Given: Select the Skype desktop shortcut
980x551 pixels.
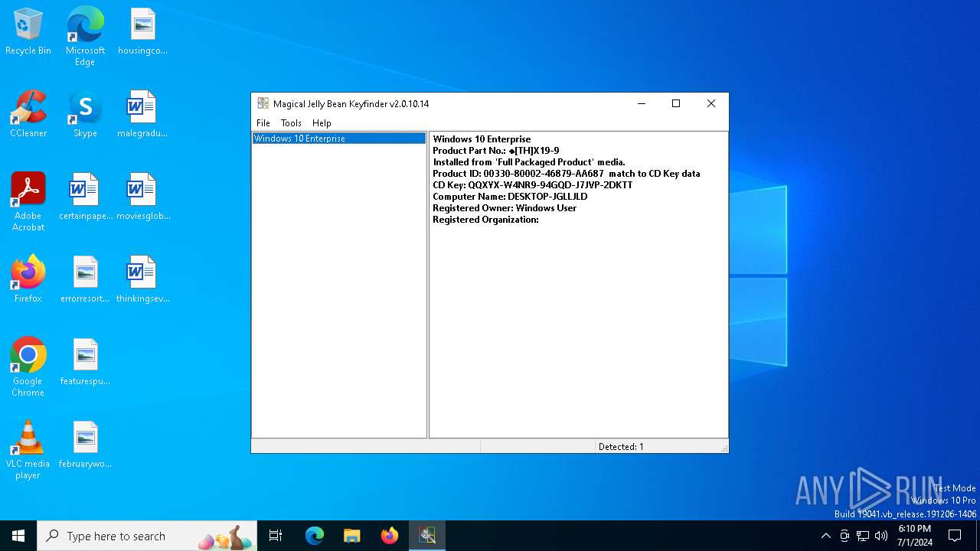Looking at the screenshot, I should pyautogui.click(x=85, y=114).
